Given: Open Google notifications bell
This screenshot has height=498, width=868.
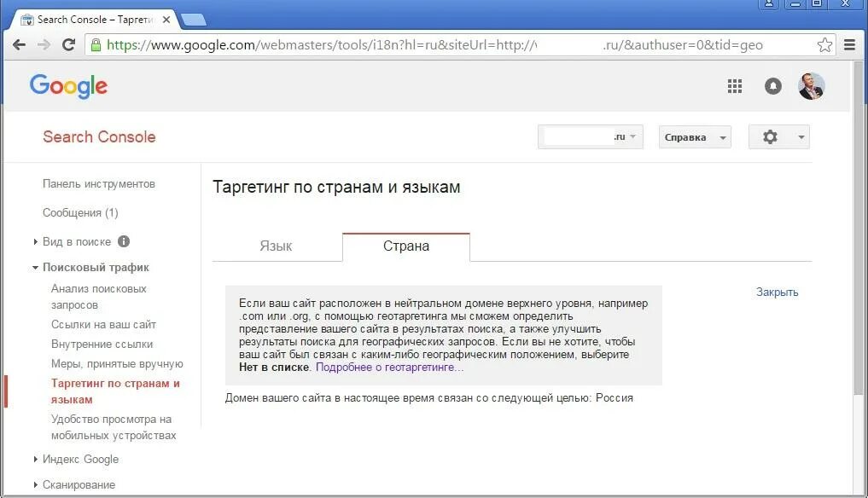Looking at the screenshot, I should [772, 86].
